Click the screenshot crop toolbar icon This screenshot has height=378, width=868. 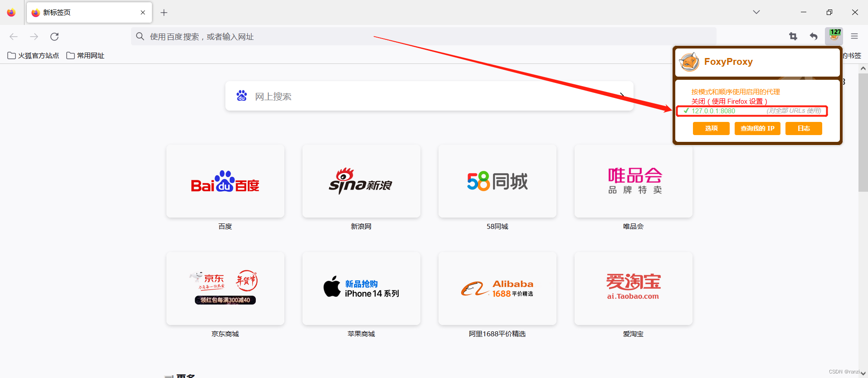pos(793,36)
